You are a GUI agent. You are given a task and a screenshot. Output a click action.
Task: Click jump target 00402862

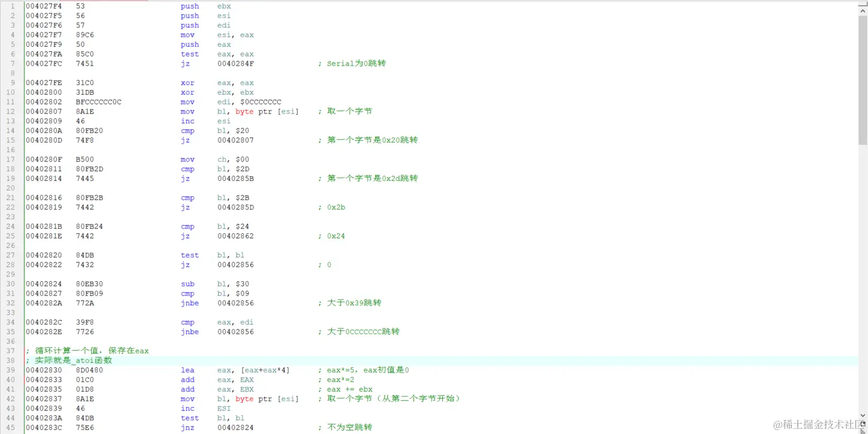click(236, 236)
